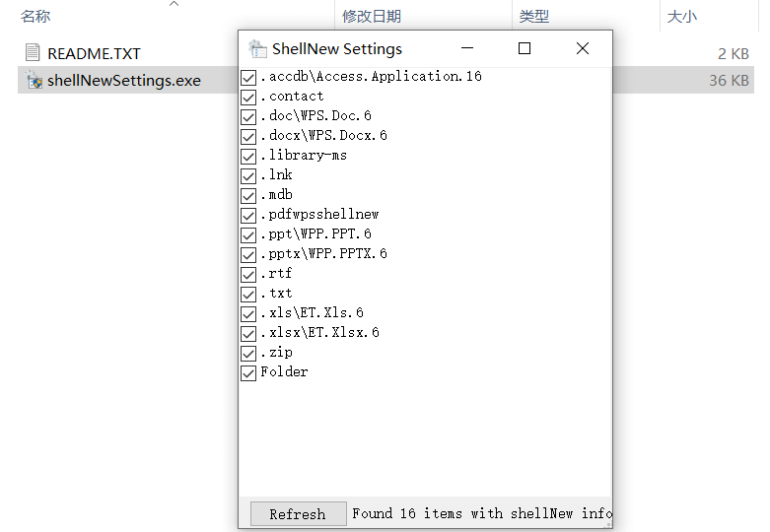Close the ShellNew Settings window

pyautogui.click(x=583, y=48)
